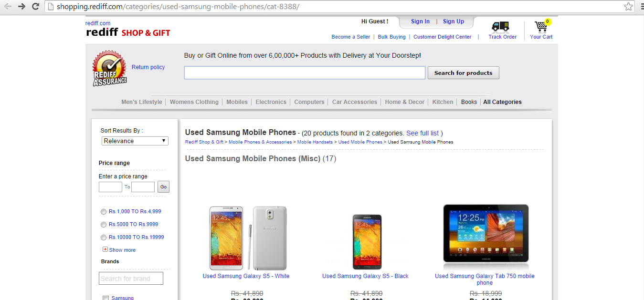This screenshot has height=300, width=644.
Task: Open the Men's Lifestyle category
Action: (141, 102)
